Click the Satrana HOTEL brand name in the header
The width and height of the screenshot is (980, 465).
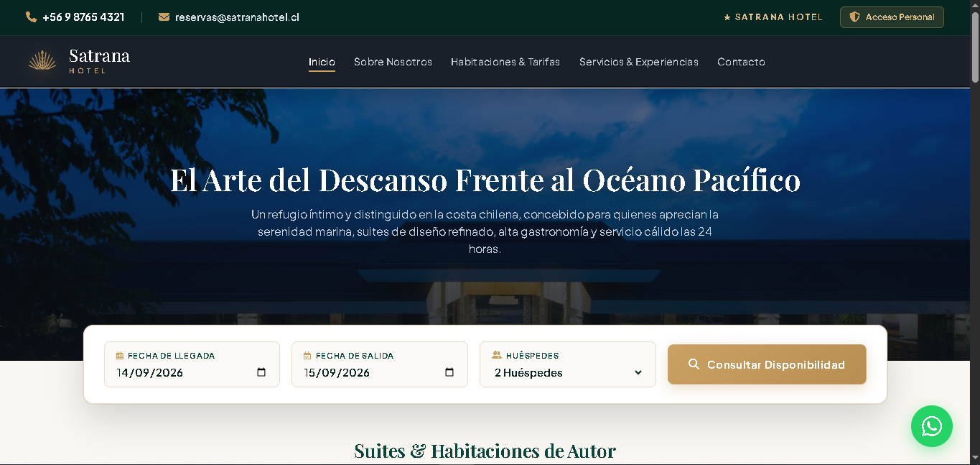(x=99, y=60)
